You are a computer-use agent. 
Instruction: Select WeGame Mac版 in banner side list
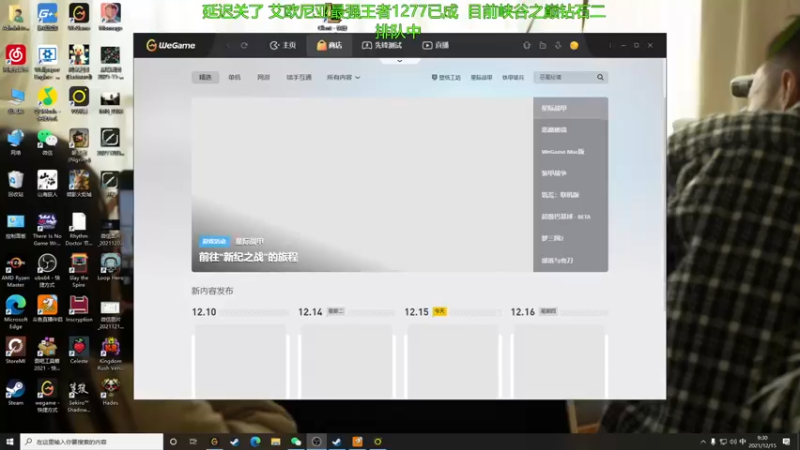click(563, 152)
